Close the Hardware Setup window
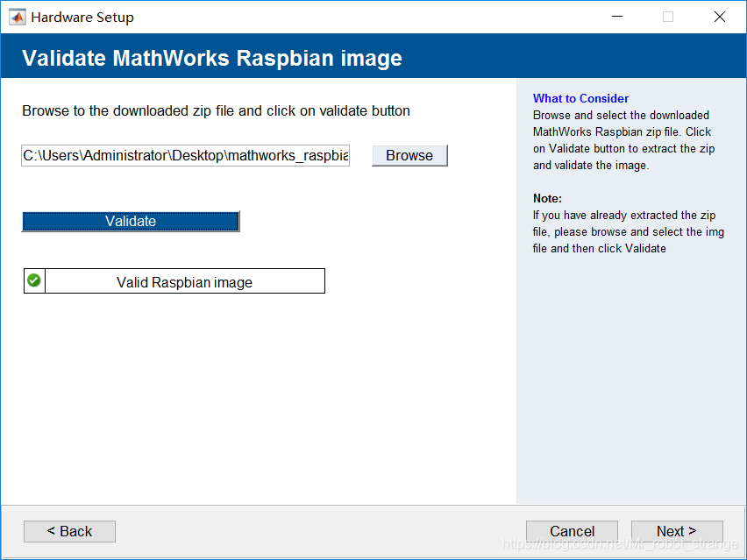Image resolution: width=747 pixels, height=560 pixels. pos(720,17)
